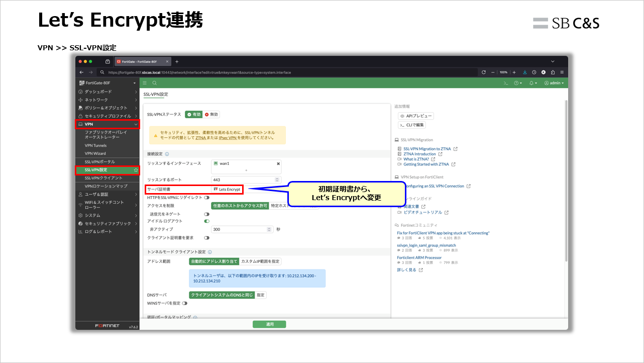
Task: Expand ポリシー&オブジェクト menu
Action: pos(107,108)
